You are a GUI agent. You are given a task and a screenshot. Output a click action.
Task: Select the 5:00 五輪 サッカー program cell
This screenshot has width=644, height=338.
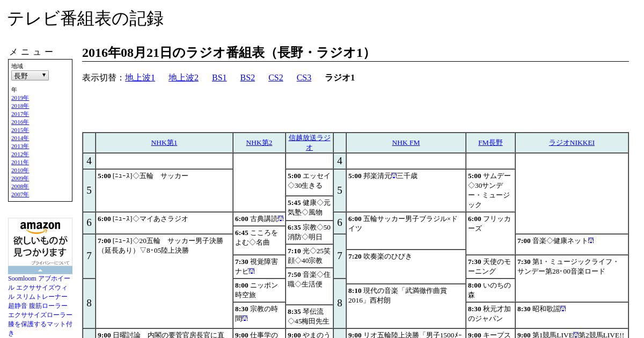pos(164,190)
